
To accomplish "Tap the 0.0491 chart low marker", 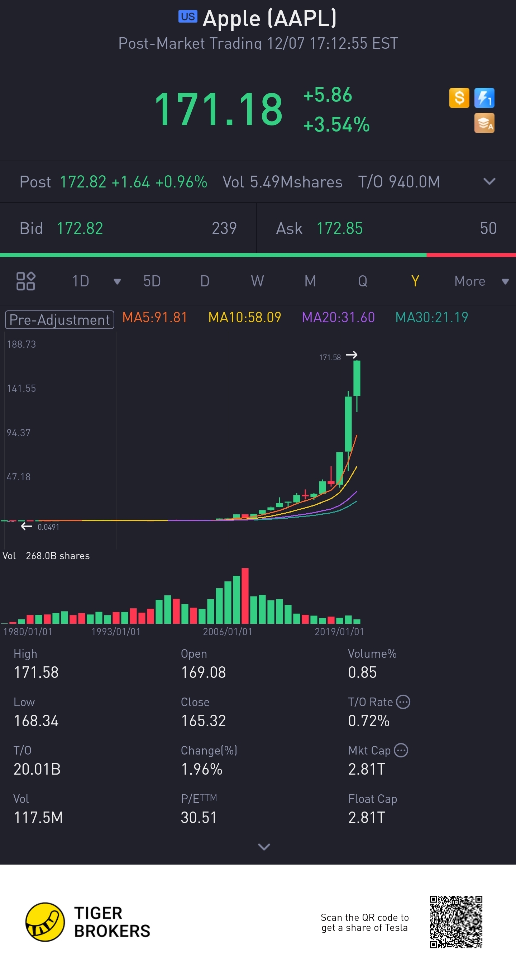I will pyautogui.click(x=48, y=527).
